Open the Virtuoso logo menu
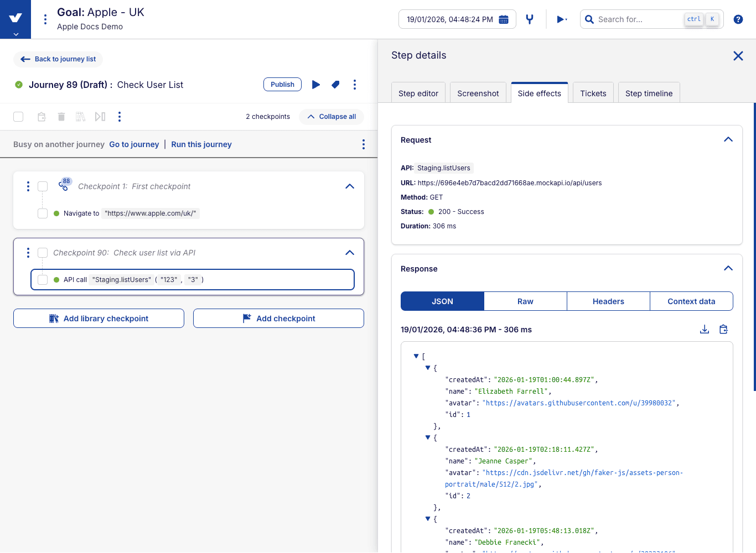Viewport: 756px width, 553px height. [x=15, y=19]
